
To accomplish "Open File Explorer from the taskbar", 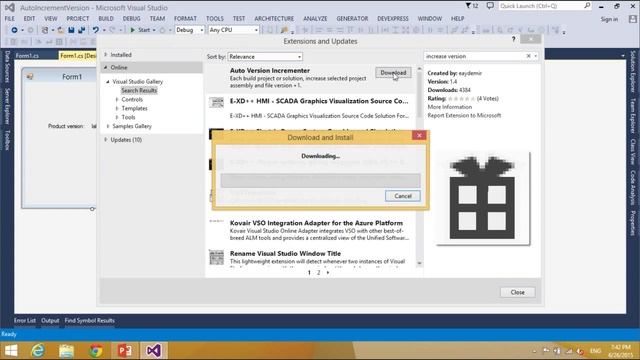I will (x=66, y=351).
